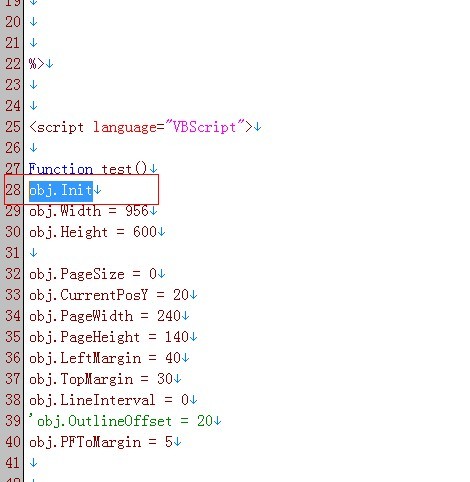Screen dimensions: 470x482
Task: Click the 'obj.CurrentPosY = 20' line
Action: (109, 295)
